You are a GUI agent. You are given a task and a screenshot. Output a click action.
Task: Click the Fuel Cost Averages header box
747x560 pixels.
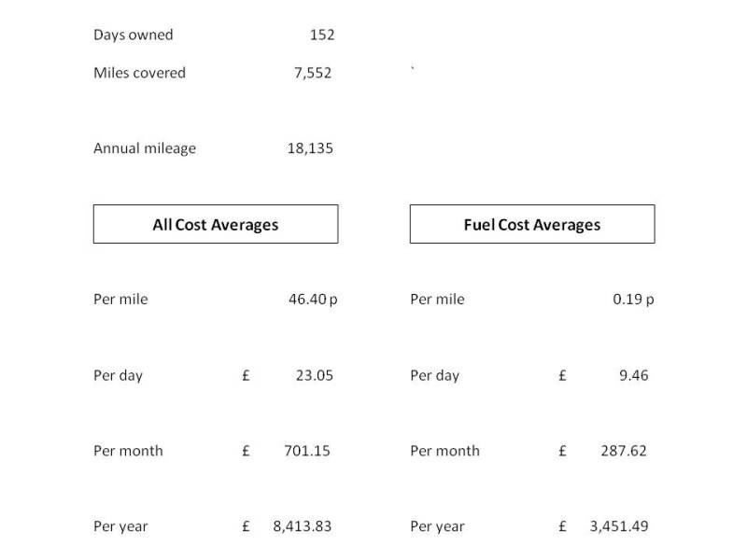point(532,224)
